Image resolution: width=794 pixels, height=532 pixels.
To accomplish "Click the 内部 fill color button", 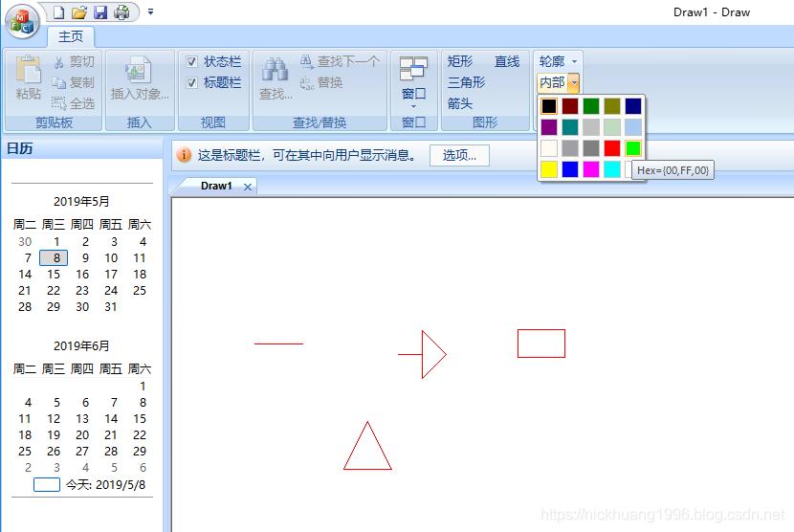I will (552, 82).
